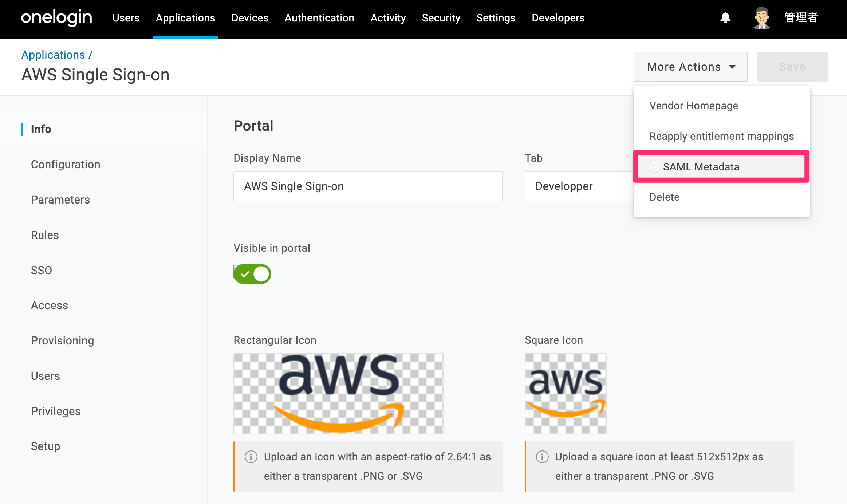Click the Display Name input field
Image resolution: width=847 pixels, height=504 pixels.
pos(368,186)
